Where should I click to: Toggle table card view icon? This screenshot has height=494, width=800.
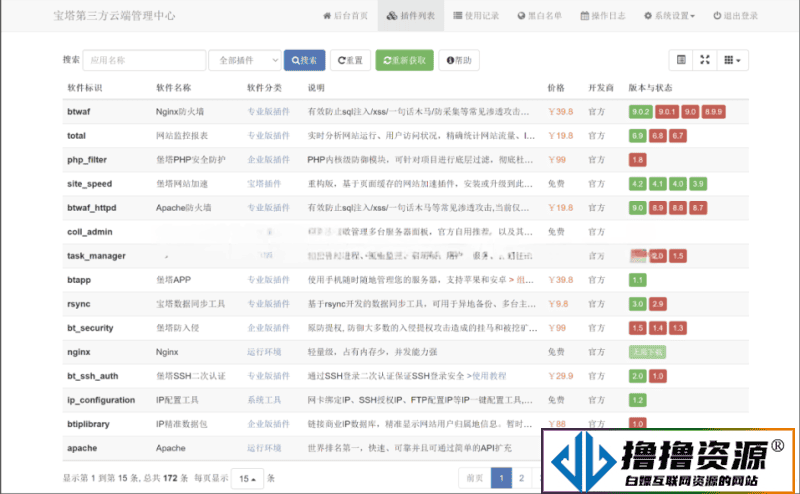coord(681,60)
